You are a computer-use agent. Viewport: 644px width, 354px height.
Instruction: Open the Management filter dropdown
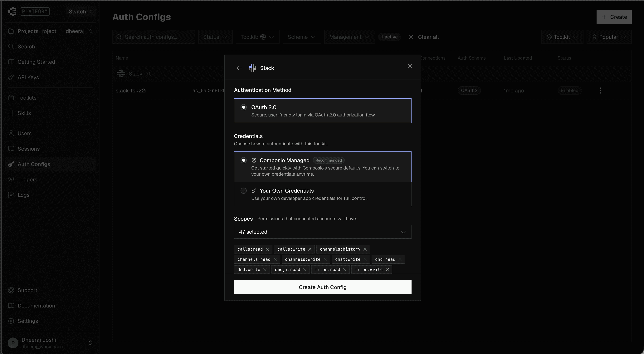(349, 37)
